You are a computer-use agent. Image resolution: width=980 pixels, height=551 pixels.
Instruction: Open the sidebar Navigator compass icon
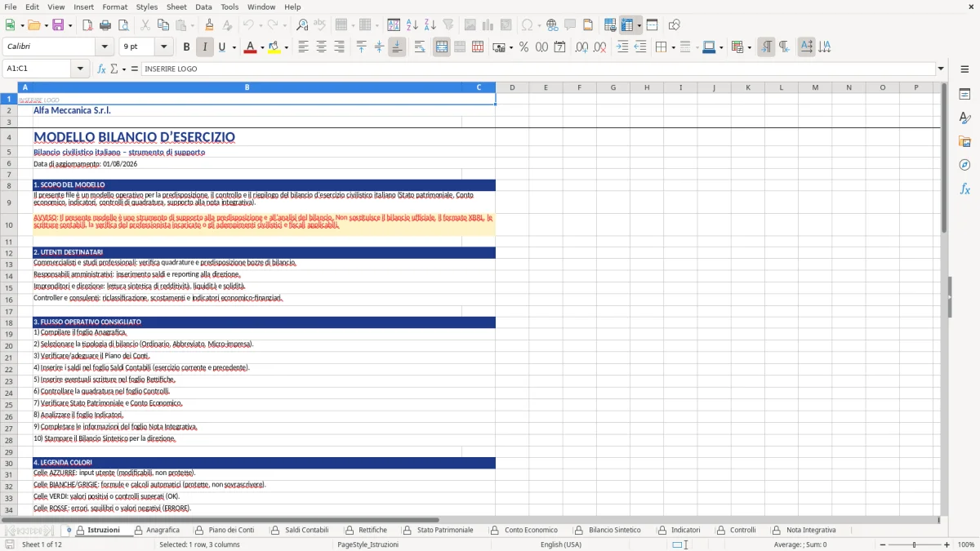964,165
